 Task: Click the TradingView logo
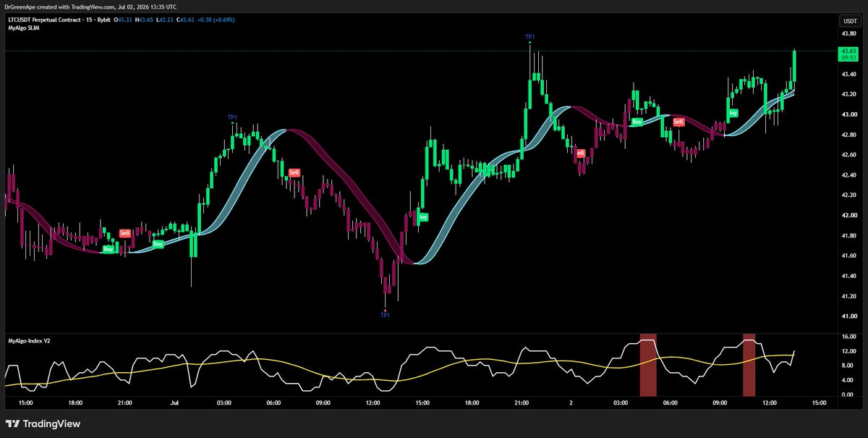[x=43, y=424]
